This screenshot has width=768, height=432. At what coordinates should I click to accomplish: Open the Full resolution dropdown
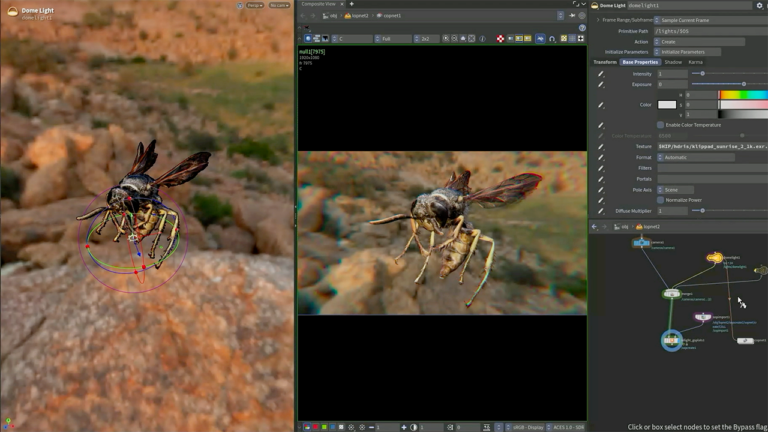[x=393, y=39]
